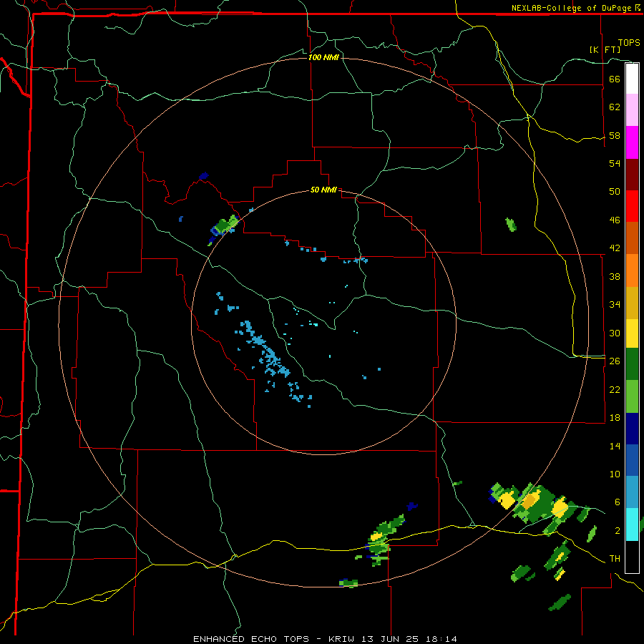Image resolution: width=644 pixels, height=644 pixels.
Task: Click the '46' legend value
Action: click(615, 220)
